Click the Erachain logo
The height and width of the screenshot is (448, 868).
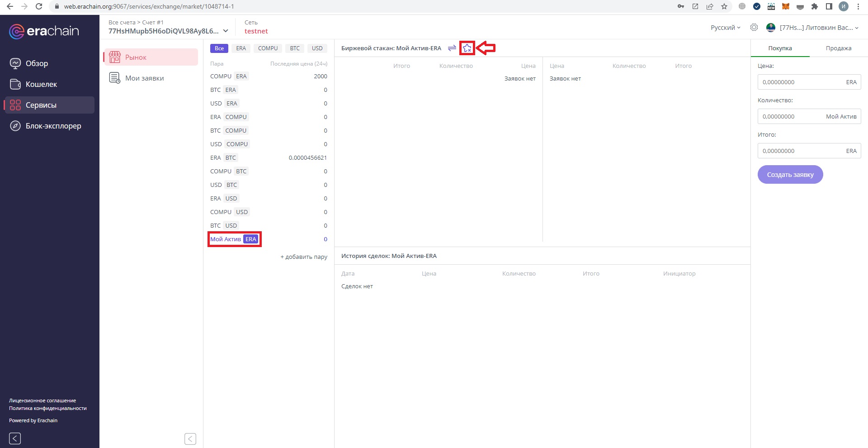44,31
